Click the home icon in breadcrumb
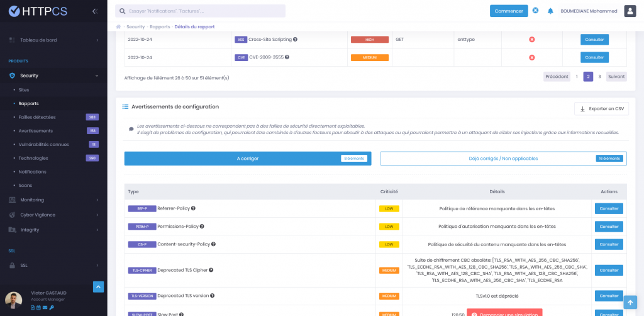Screen dimensions: 644x316 (118, 27)
